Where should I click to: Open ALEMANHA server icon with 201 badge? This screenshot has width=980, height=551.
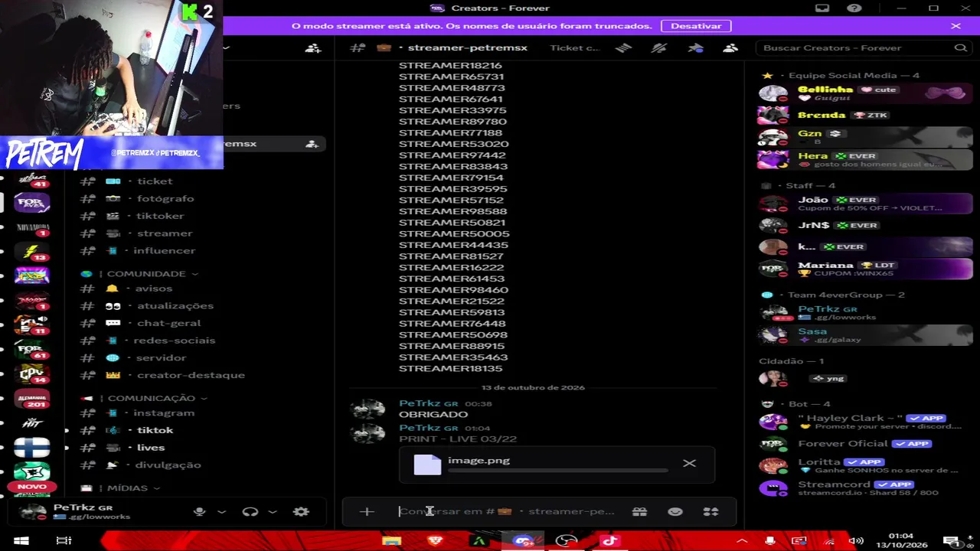pos(31,399)
